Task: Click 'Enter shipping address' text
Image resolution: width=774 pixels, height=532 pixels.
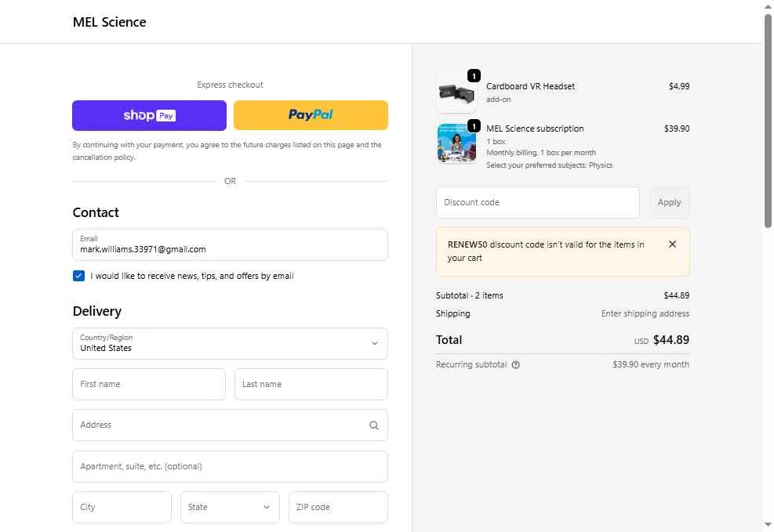Action: point(645,313)
